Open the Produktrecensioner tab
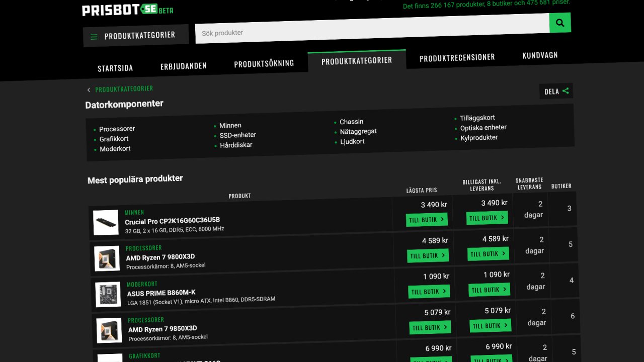This screenshot has width=644, height=362. point(457,58)
